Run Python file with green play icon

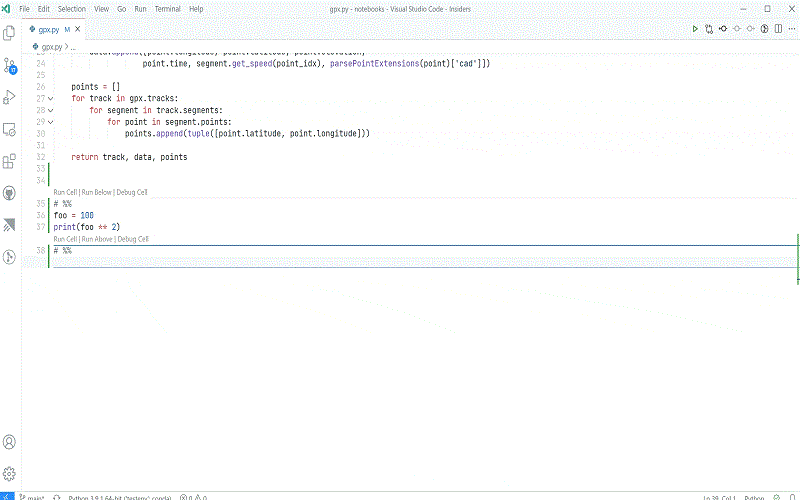click(695, 29)
